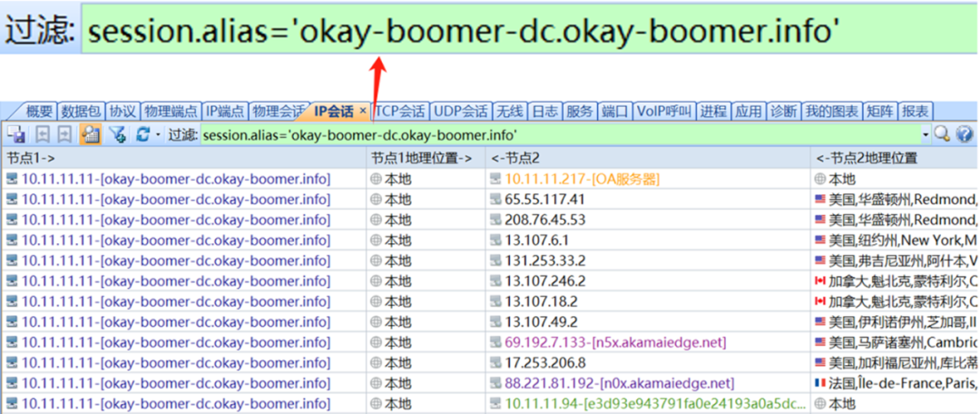This screenshot has width=980, height=414.
Task: Click 美国,伊利诺伊州,芝加哥 location cell
Action: pyautogui.click(x=895, y=322)
